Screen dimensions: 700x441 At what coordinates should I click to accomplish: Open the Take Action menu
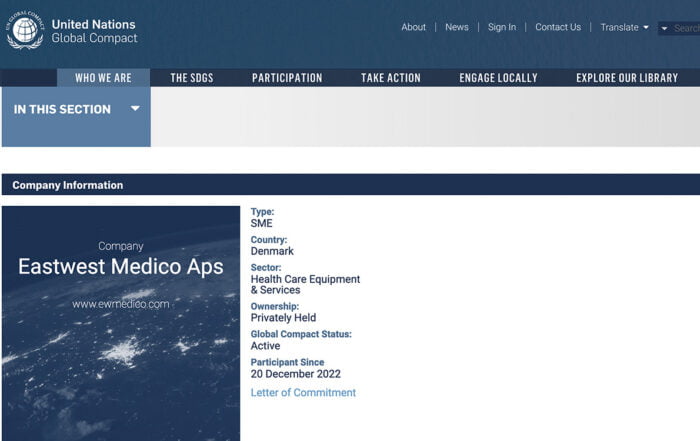(391, 78)
